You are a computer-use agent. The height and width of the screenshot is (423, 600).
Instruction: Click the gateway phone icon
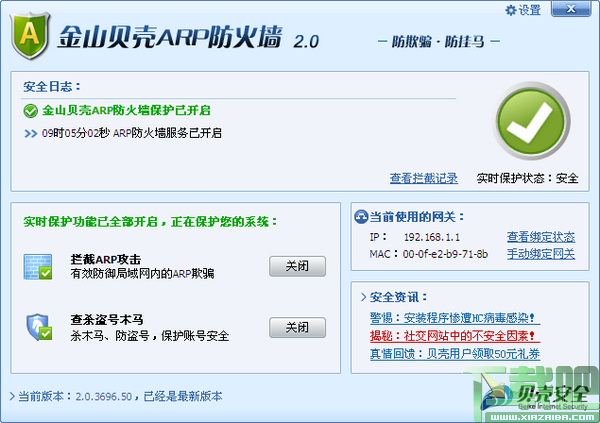click(361, 217)
